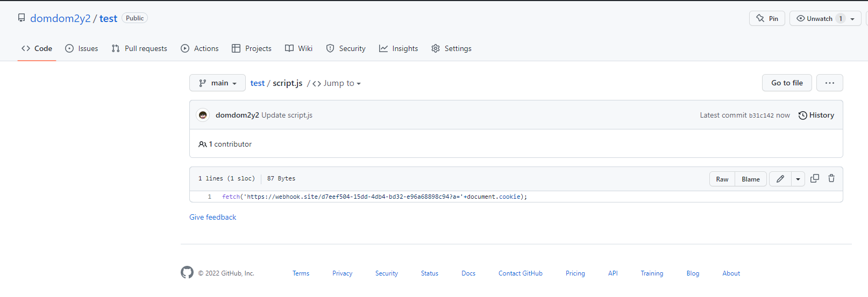The height and width of the screenshot is (297, 868).
Task: Copy raw contents with copy icon
Action: (x=815, y=178)
